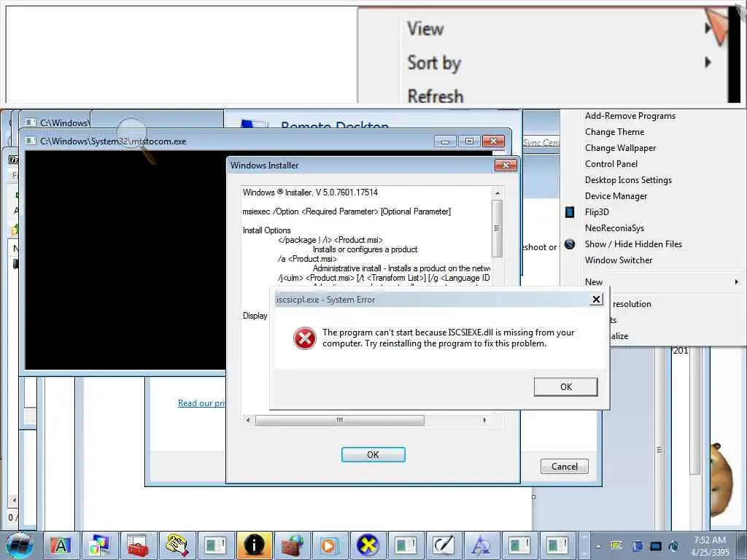Image resolution: width=747 pixels, height=560 pixels.
Task: Close the mtstocom.exe console window
Action: click(x=493, y=141)
